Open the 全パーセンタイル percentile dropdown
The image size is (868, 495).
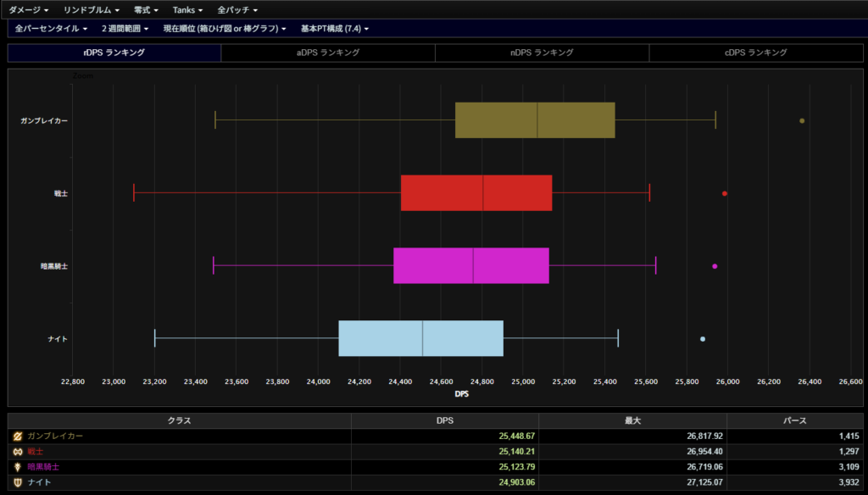[x=51, y=29]
